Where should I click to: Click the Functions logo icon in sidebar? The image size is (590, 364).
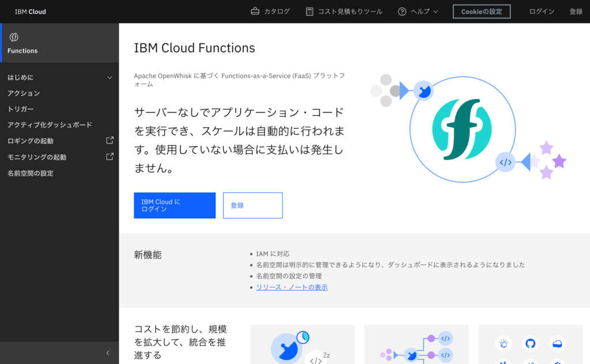[x=14, y=37]
